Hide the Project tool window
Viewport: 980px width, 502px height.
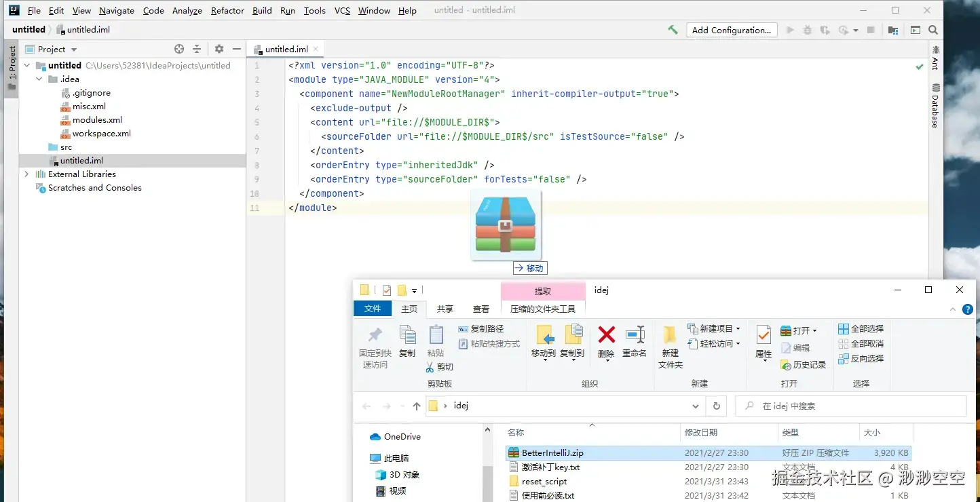coord(237,49)
